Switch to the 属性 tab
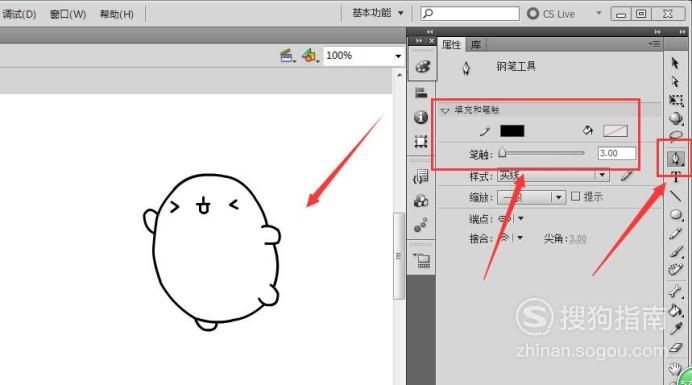 coord(451,45)
